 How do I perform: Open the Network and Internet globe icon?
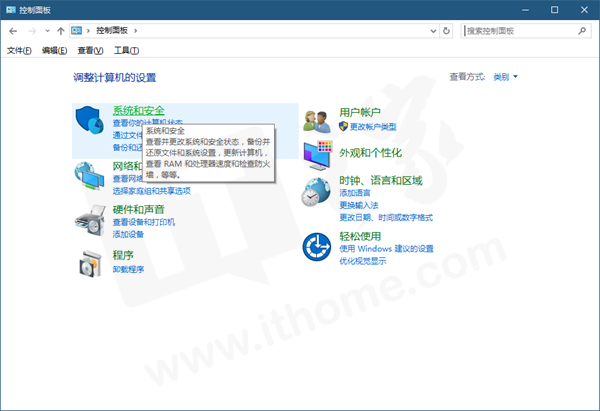(x=89, y=178)
